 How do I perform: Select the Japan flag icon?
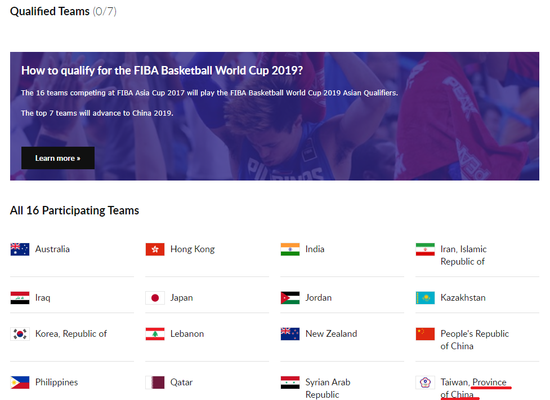click(155, 298)
